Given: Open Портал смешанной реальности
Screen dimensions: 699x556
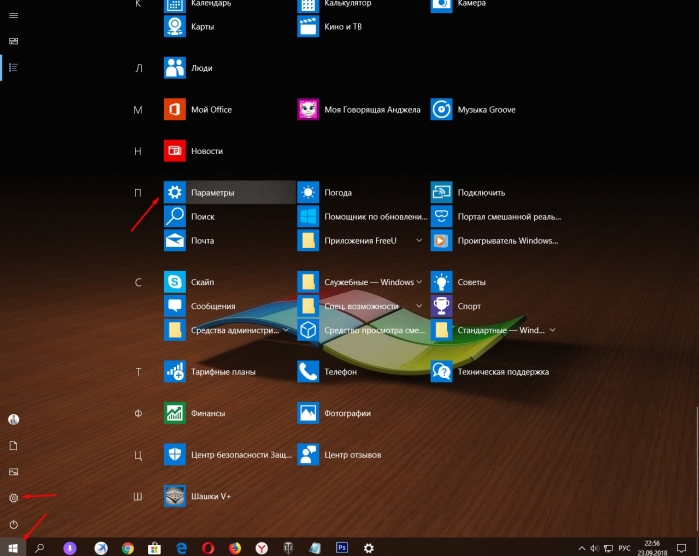Looking at the screenshot, I should pos(496,217).
